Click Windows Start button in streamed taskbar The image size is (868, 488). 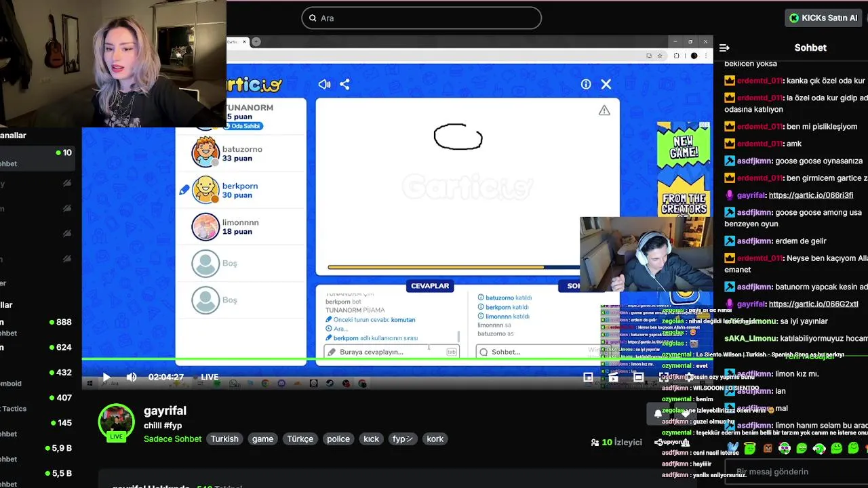click(90, 384)
